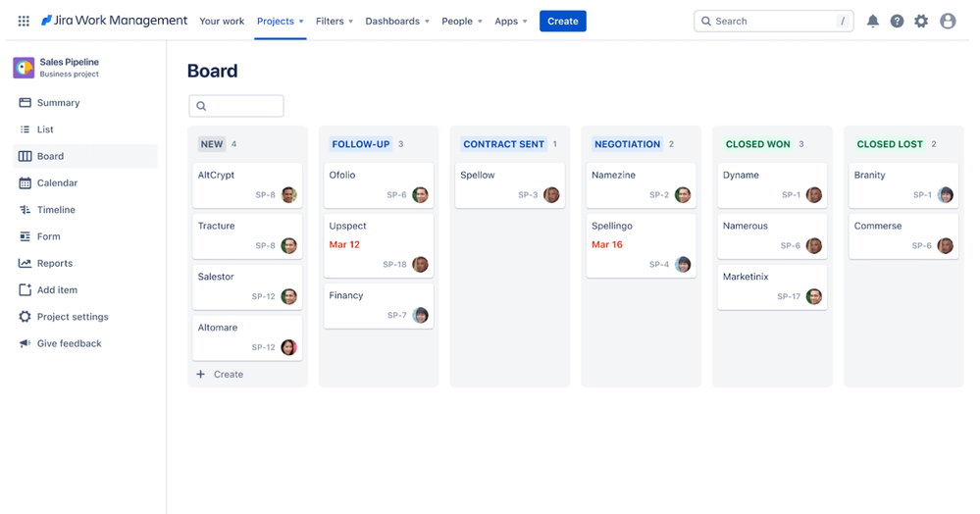
Task: Go to Your work
Action: click(222, 22)
